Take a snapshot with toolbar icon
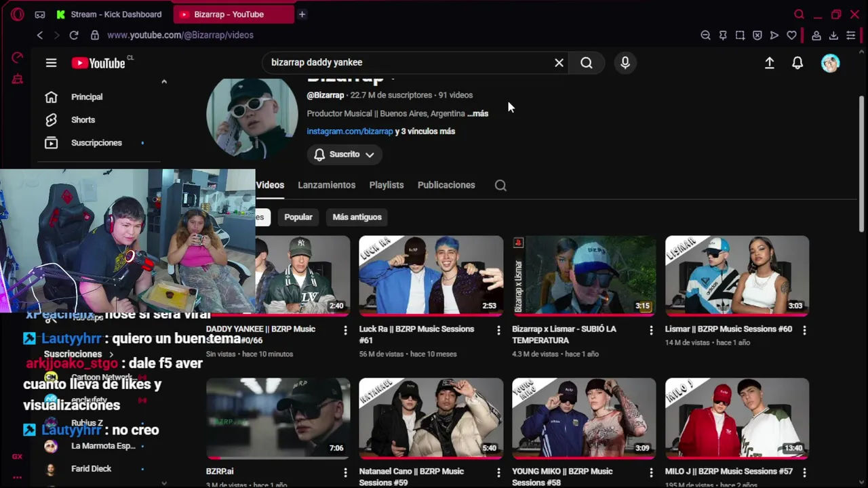868x488 pixels. click(x=740, y=35)
